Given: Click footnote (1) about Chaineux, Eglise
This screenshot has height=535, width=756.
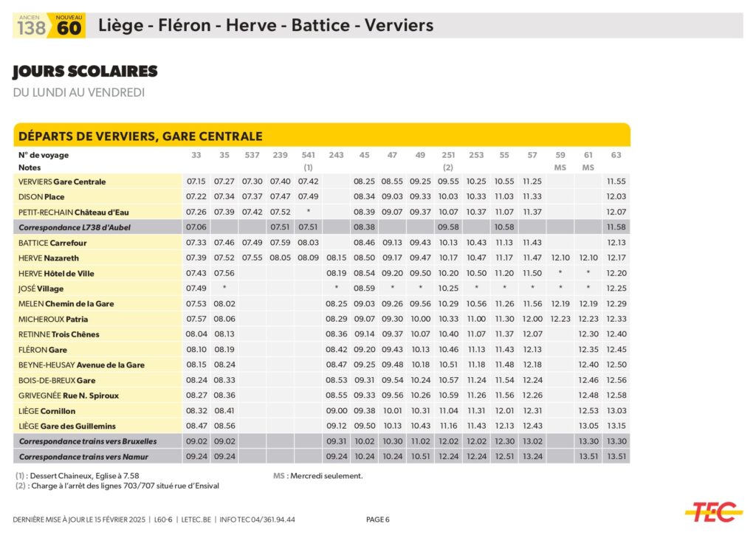Looking at the screenshot, I should click(77, 476).
